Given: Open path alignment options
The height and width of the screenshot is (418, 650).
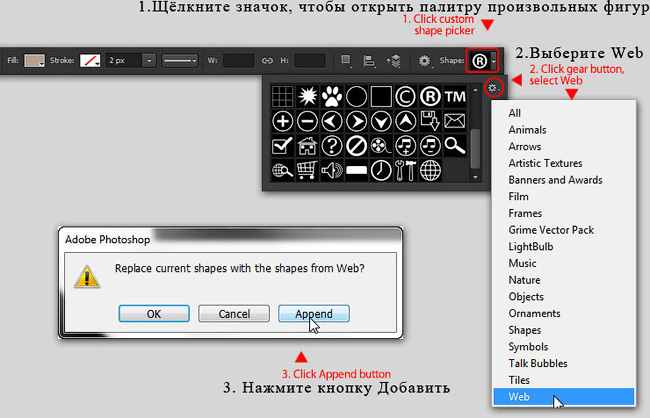Looking at the screenshot, I should (x=369, y=61).
